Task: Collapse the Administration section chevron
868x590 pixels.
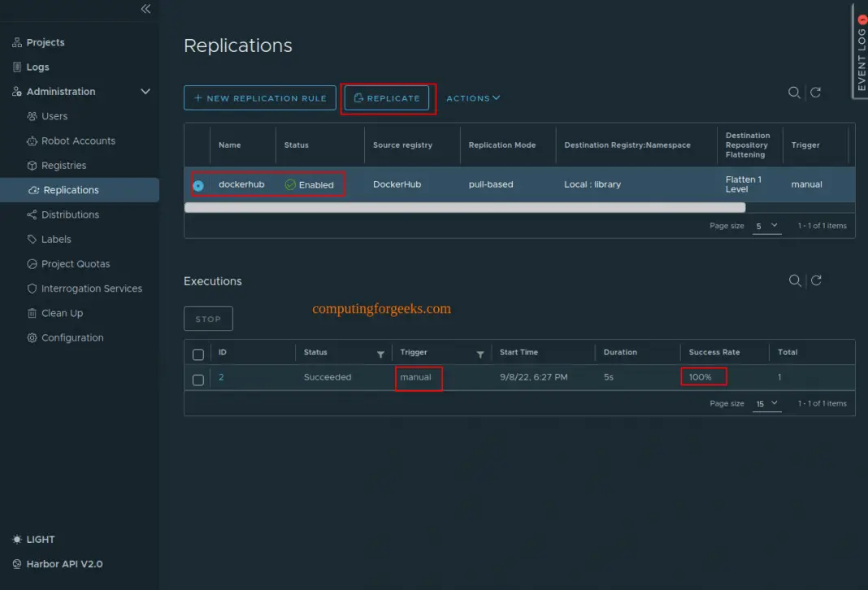Action: pyautogui.click(x=145, y=92)
